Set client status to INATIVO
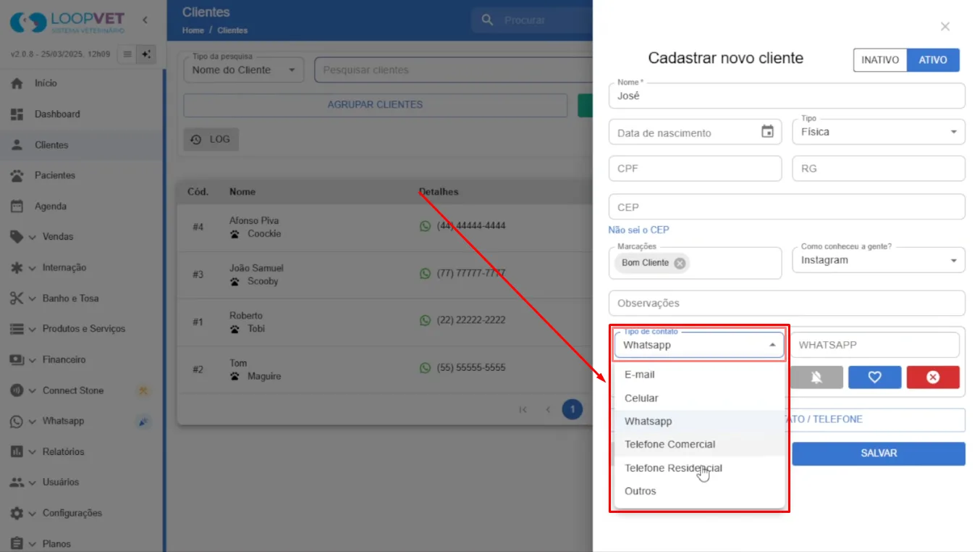 (880, 60)
